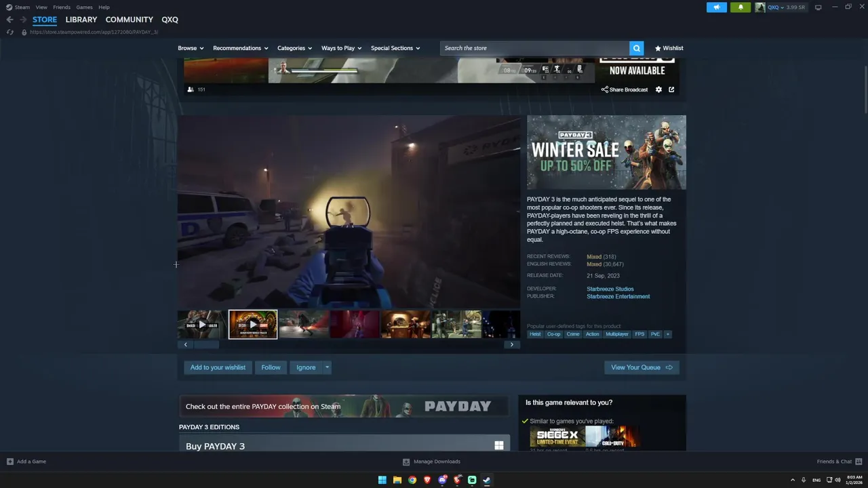Screen dimensions: 868x488
Task: Click the Windows platform icon on Buy PAYDAY 3
Action: point(499,445)
